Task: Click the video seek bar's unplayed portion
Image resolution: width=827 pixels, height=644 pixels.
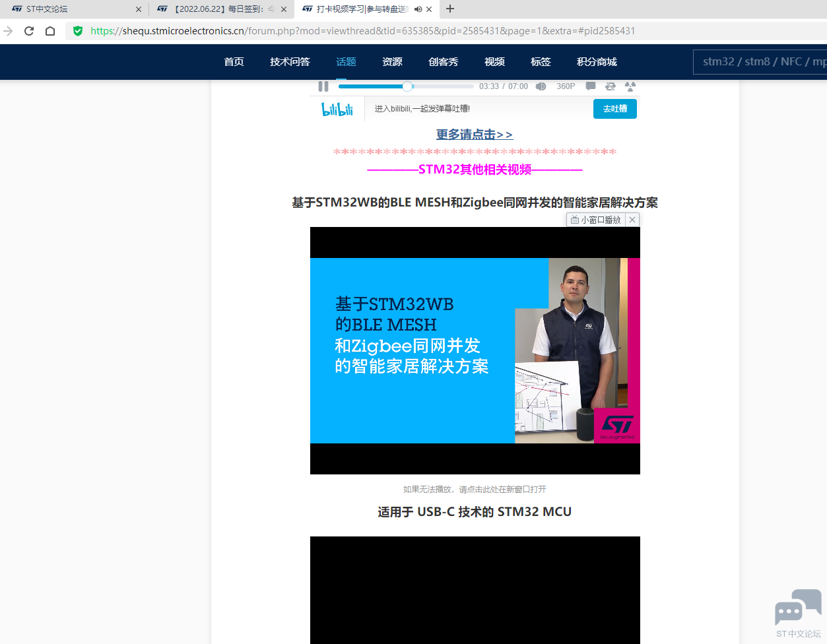Action: click(442, 86)
